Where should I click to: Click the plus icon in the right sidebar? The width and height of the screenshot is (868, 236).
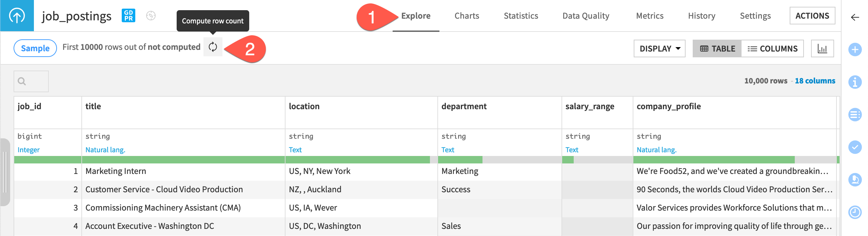pyautogui.click(x=855, y=50)
